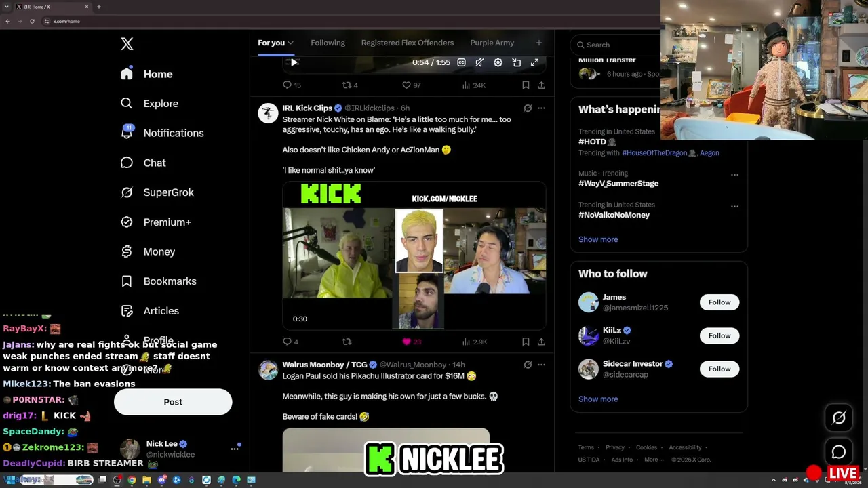Follow KiiLz
868x488 pixels.
[x=719, y=335]
